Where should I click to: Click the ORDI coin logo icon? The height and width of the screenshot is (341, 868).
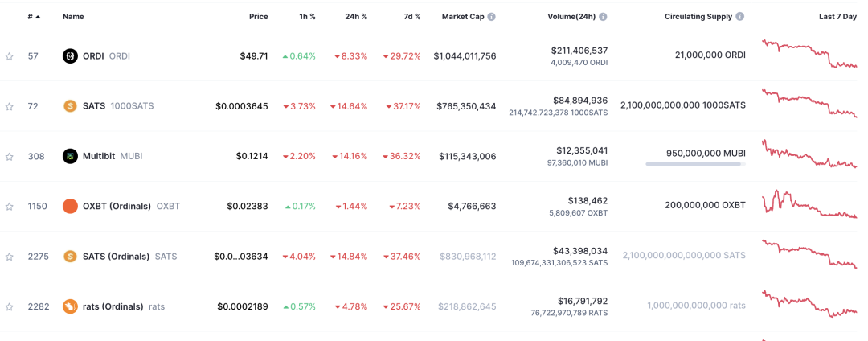(70, 56)
